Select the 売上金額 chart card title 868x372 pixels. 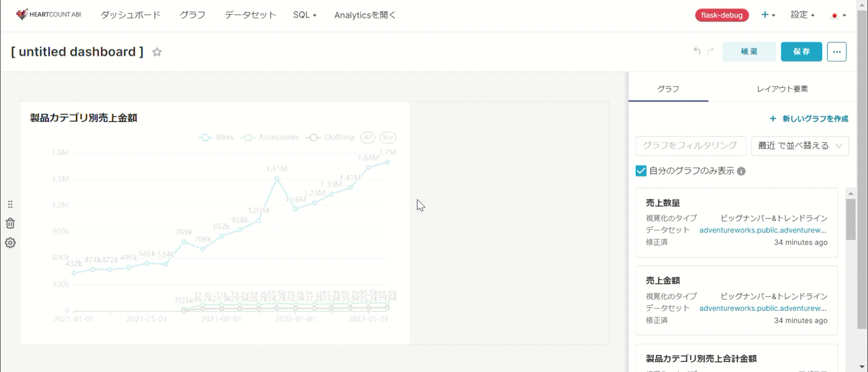pyautogui.click(x=663, y=281)
